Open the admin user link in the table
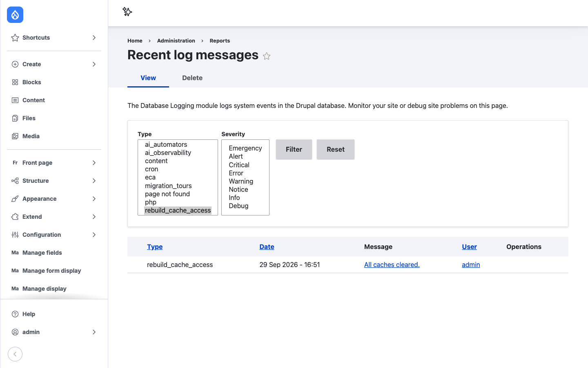 pyautogui.click(x=471, y=265)
